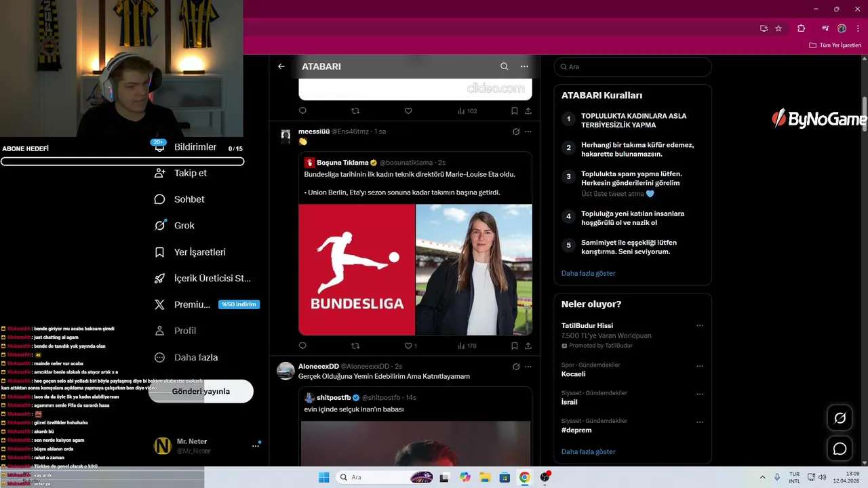Open AloneeexDD's profile avatar

[x=286, y=371]
